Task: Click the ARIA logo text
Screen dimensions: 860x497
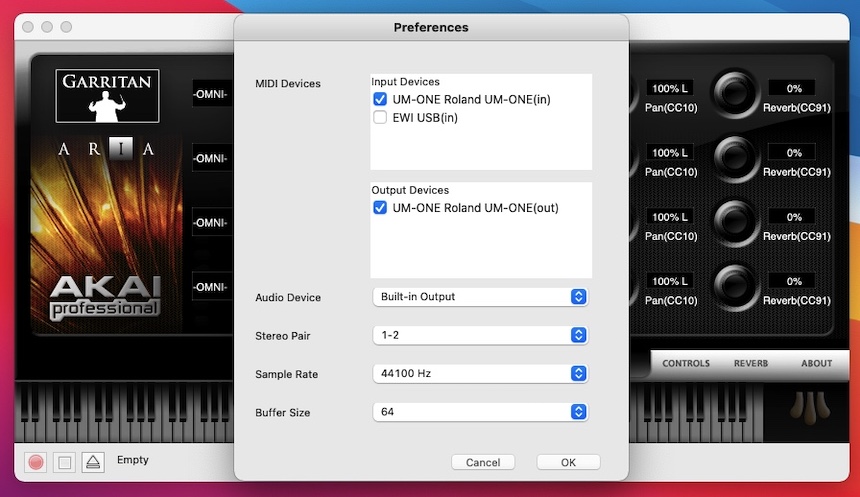Action: [106, 149]
